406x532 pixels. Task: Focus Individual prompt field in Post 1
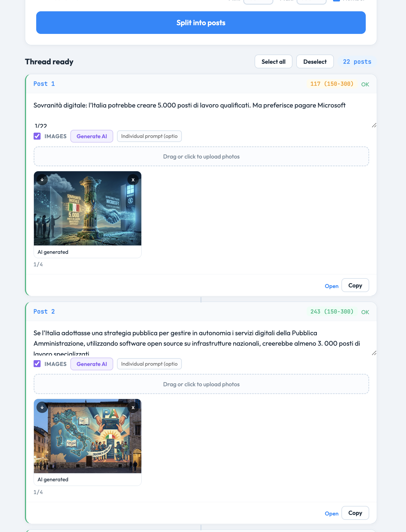pos(149,136)
